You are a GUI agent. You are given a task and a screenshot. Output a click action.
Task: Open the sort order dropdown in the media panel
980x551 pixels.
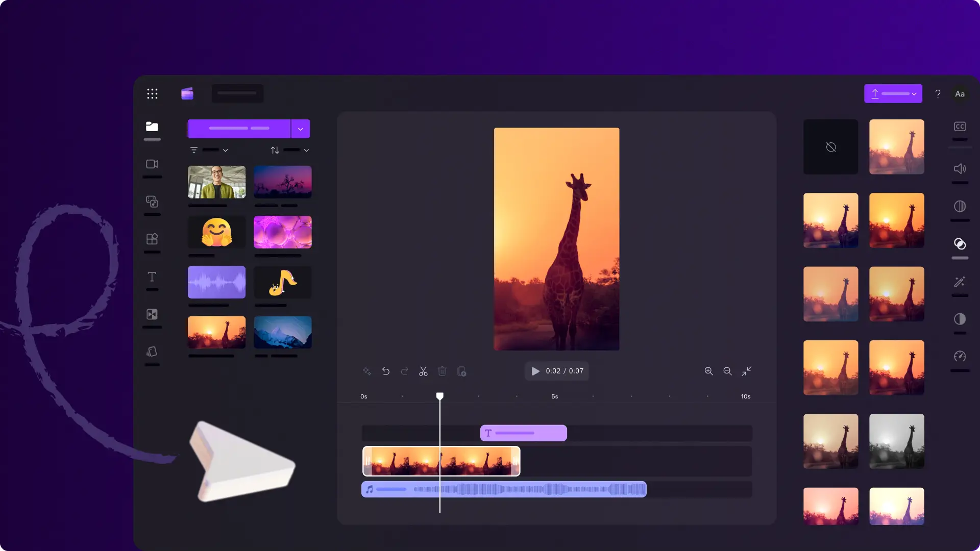pos(290,149)
